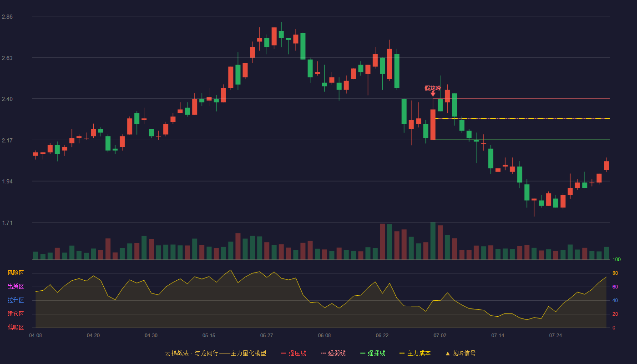The width and height of the screenshot is (637, 364).
Task: Click the 2.86 price axis label
Action: point(7,17)
